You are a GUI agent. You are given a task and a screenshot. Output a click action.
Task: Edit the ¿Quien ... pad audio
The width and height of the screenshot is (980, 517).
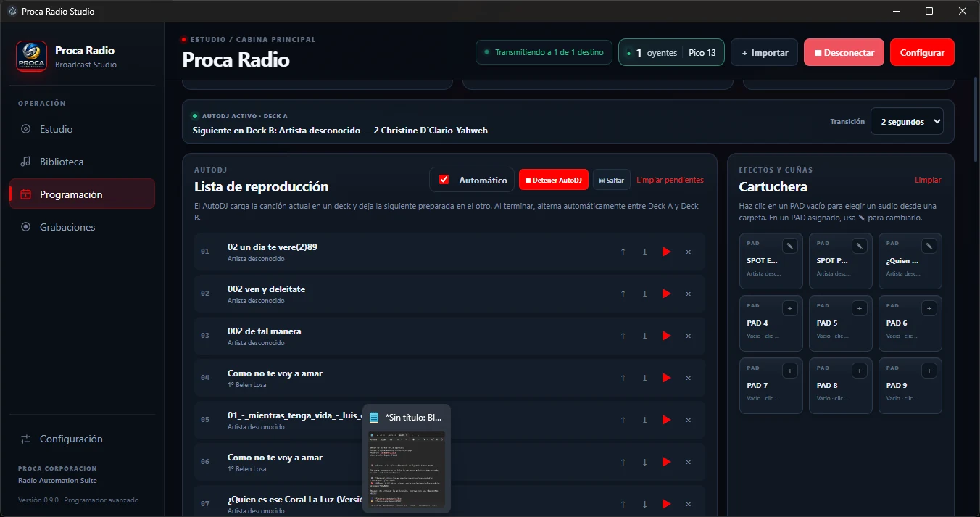click(x=929, y=246)
